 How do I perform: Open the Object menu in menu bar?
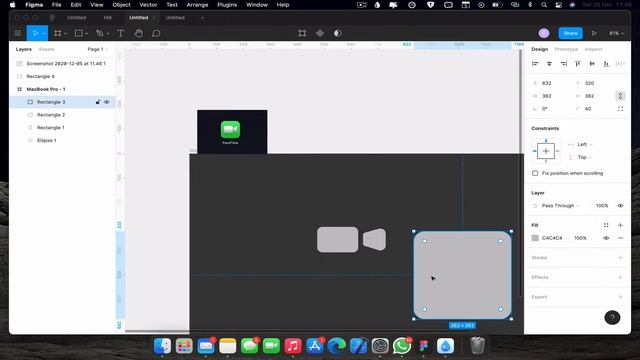(x=121, y=5)
